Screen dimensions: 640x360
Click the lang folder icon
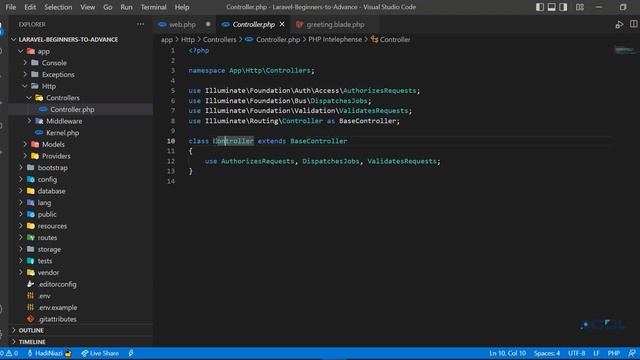tap(31, 202)
